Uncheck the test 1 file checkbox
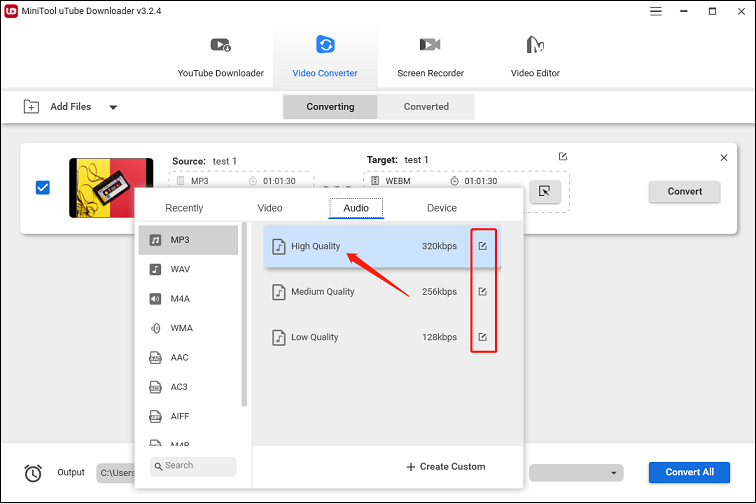756x504 pixels. (43, 188)
